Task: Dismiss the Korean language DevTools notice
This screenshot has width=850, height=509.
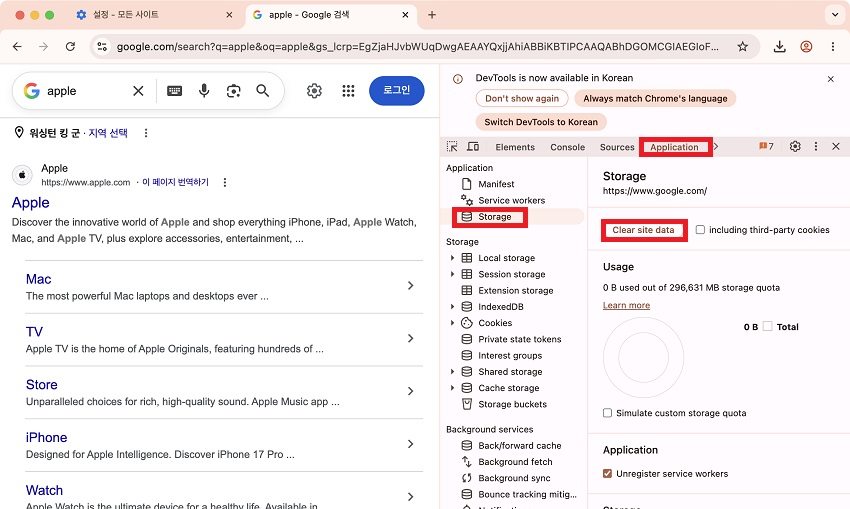Action: coord(830,79)
